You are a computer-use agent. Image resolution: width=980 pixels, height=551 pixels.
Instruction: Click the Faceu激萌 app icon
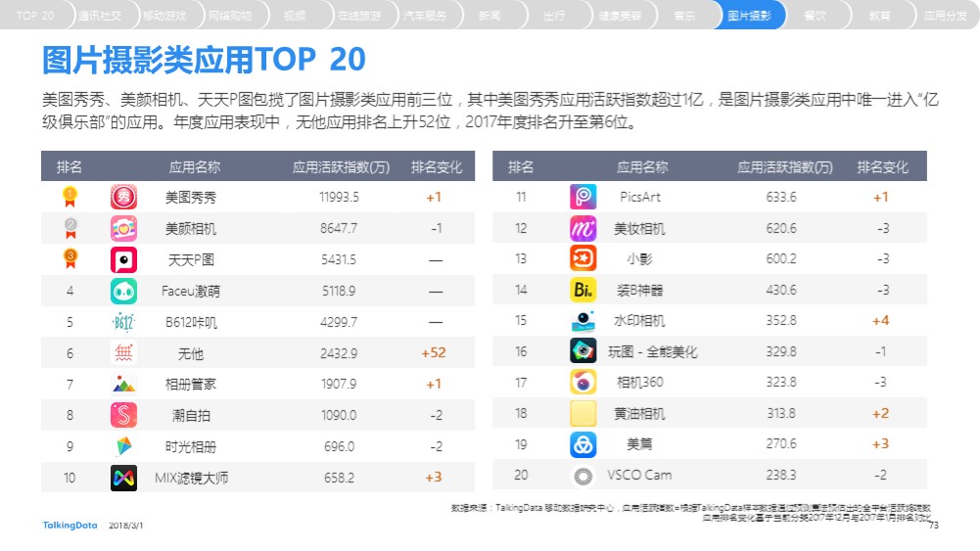tap(123, 291)
